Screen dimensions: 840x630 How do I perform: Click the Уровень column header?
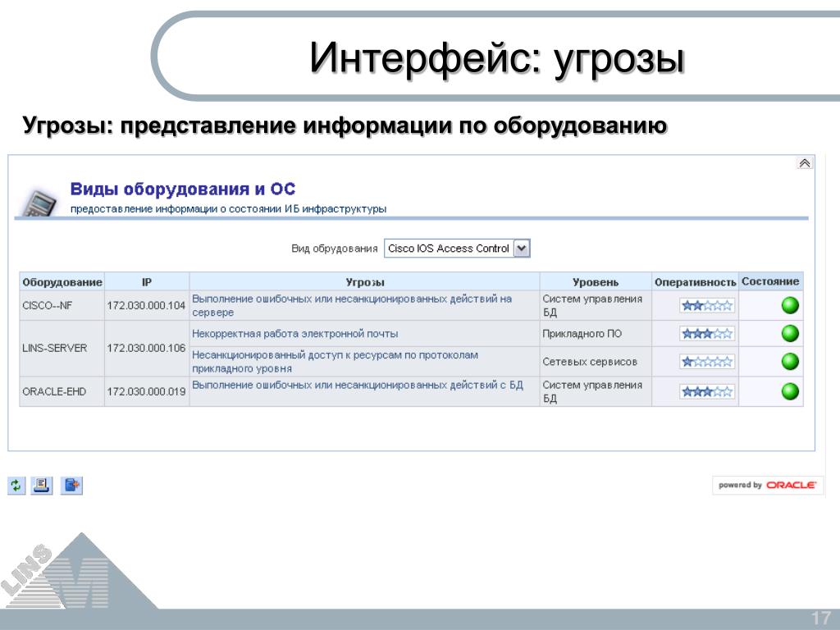tap(596, 282)
